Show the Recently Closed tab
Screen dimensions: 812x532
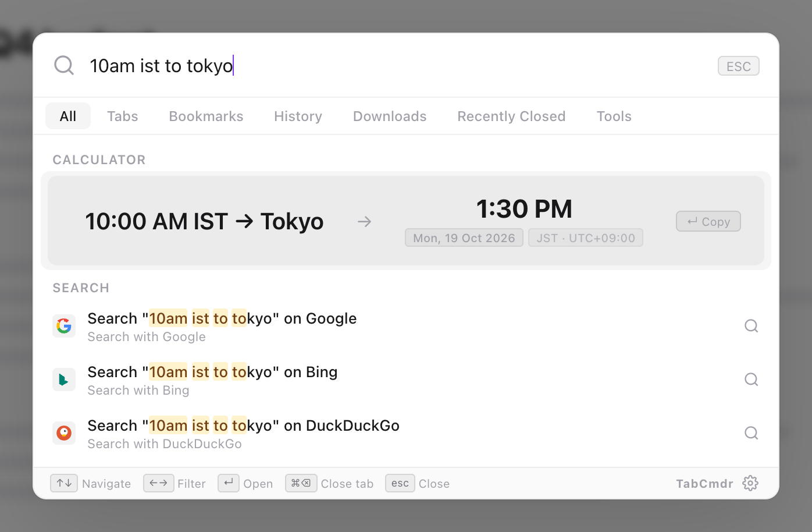point(511,116)
